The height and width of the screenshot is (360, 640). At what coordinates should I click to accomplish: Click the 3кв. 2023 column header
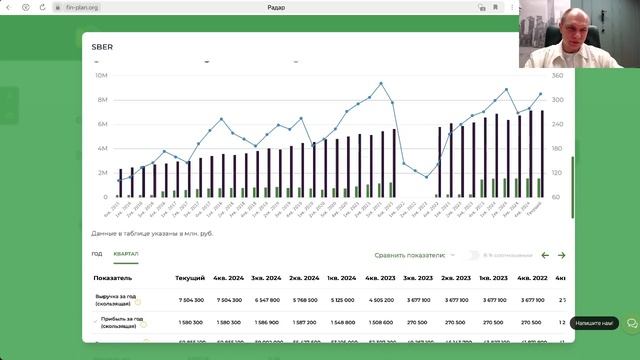418,278
